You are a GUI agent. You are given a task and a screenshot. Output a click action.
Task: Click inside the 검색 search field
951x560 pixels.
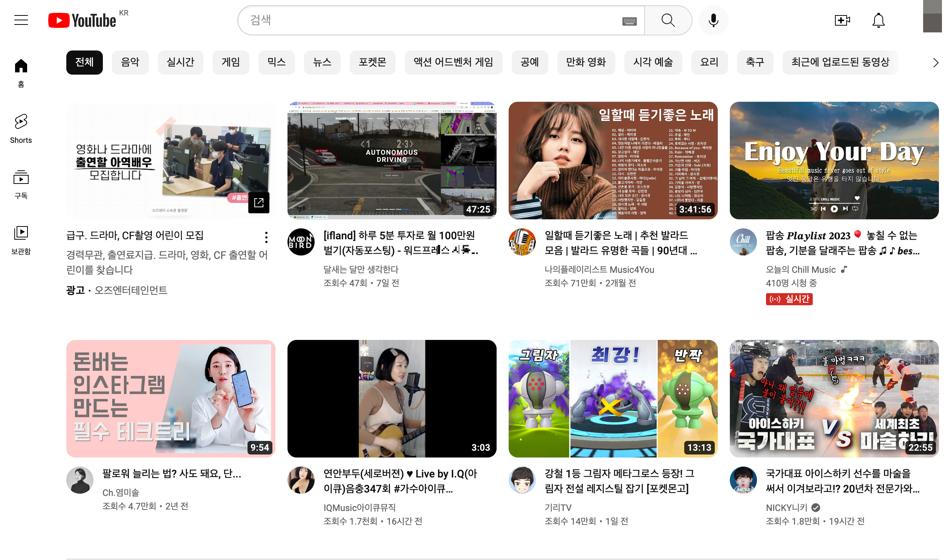[415, 20]
